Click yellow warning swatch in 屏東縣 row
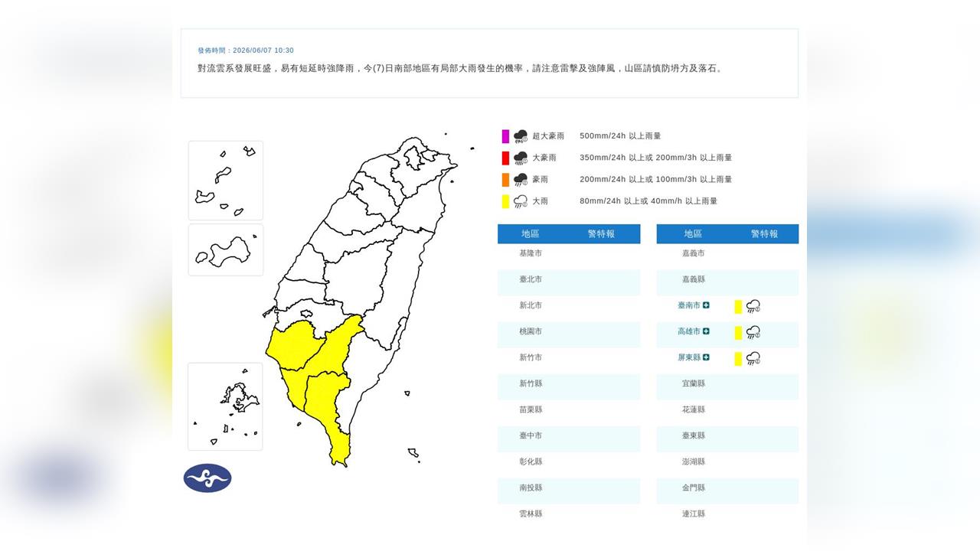Screen dimensions: 980x551 (738, 359)
